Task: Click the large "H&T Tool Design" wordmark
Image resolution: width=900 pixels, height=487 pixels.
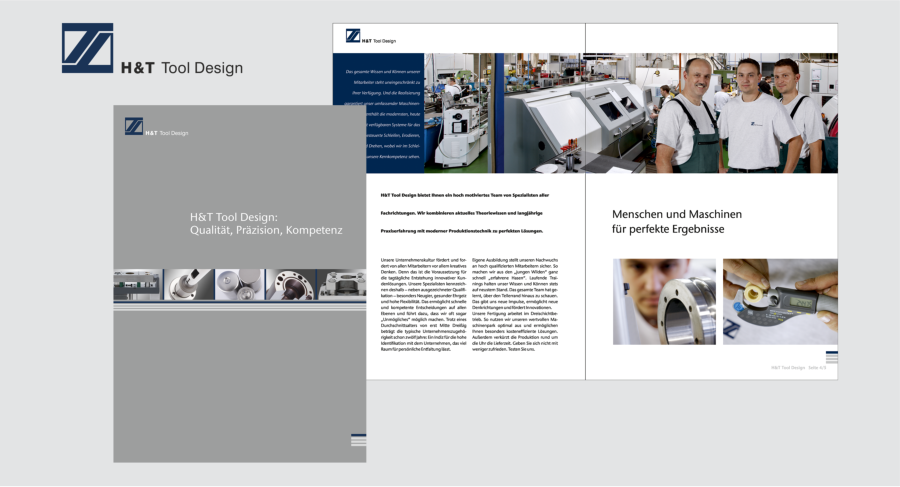Action: (x=182, y=68)
